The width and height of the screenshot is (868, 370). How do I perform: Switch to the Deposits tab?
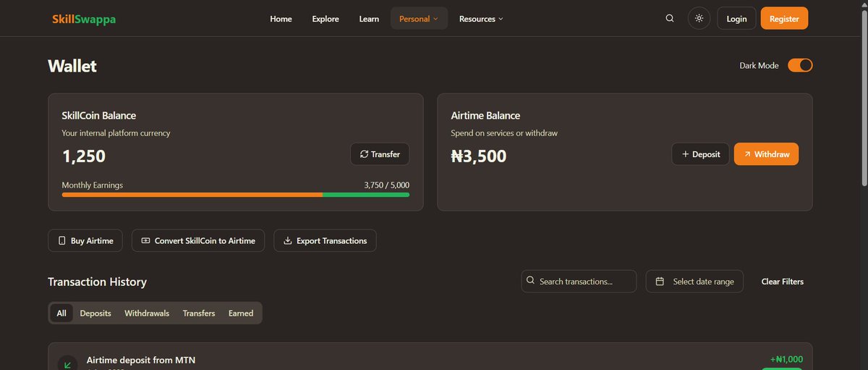coord(95,313)
